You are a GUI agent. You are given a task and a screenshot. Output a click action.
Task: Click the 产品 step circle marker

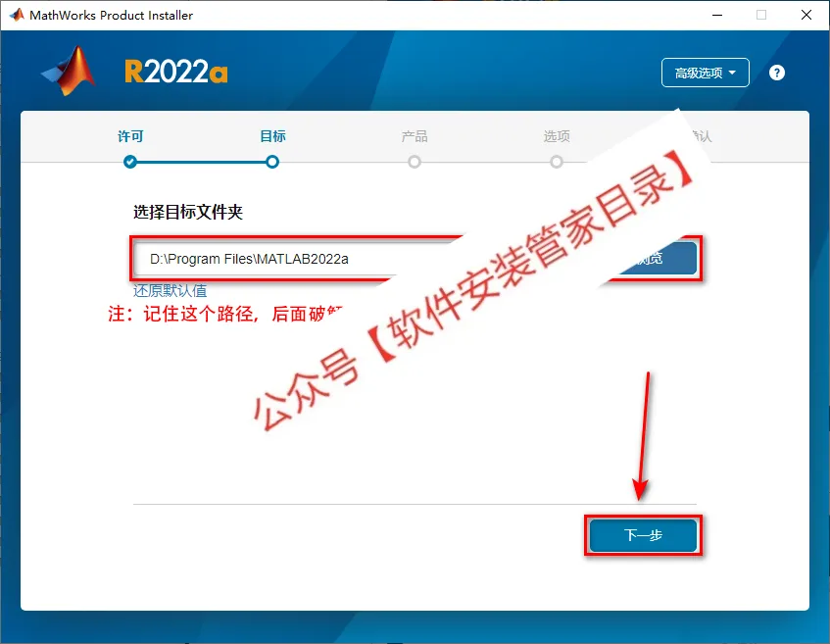pyautogui.click(x=415, y=162)
